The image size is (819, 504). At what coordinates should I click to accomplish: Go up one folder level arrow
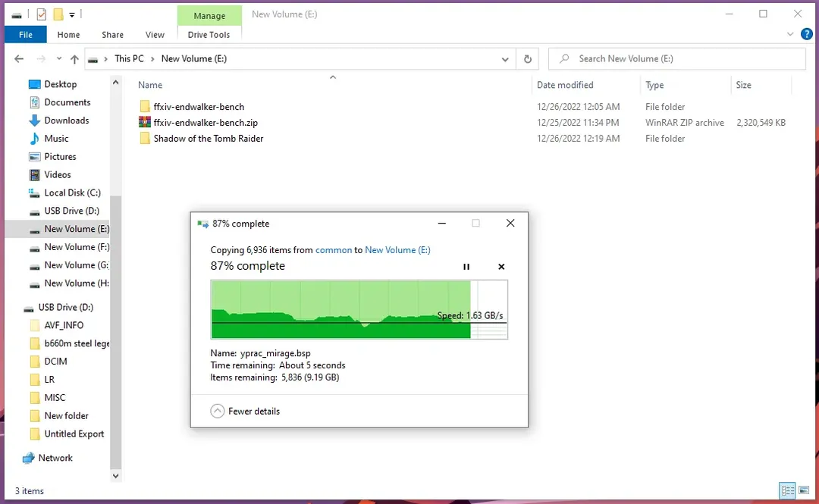point(74,59)
